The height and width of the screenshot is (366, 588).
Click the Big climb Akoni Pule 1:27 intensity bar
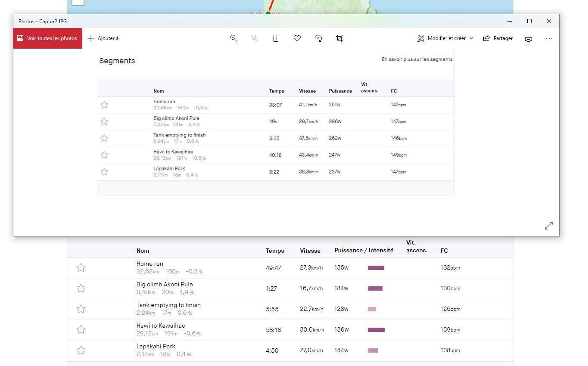pyautogui.click(x=375, y=288)
